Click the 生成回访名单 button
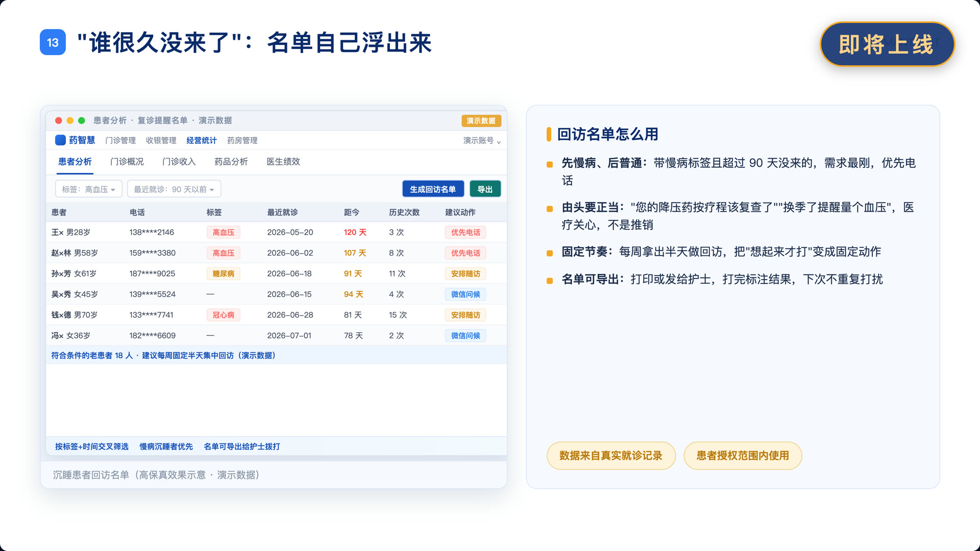 click(433, 189)
